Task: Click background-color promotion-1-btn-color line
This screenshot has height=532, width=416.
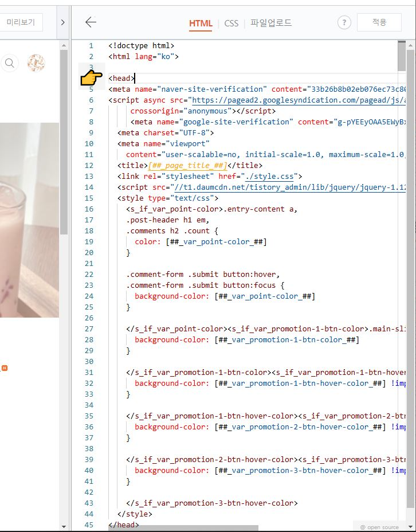Action: (x=247, y=339)
